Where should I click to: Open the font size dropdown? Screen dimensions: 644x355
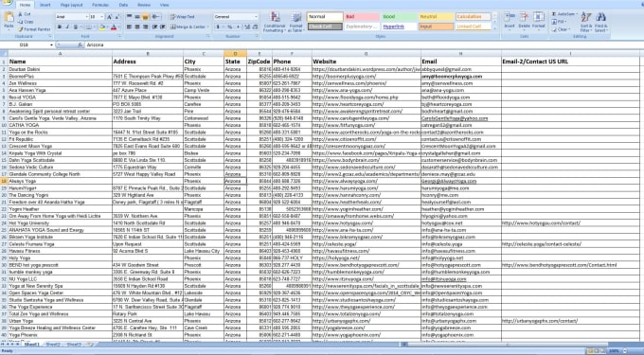click(x=102, y=17)
